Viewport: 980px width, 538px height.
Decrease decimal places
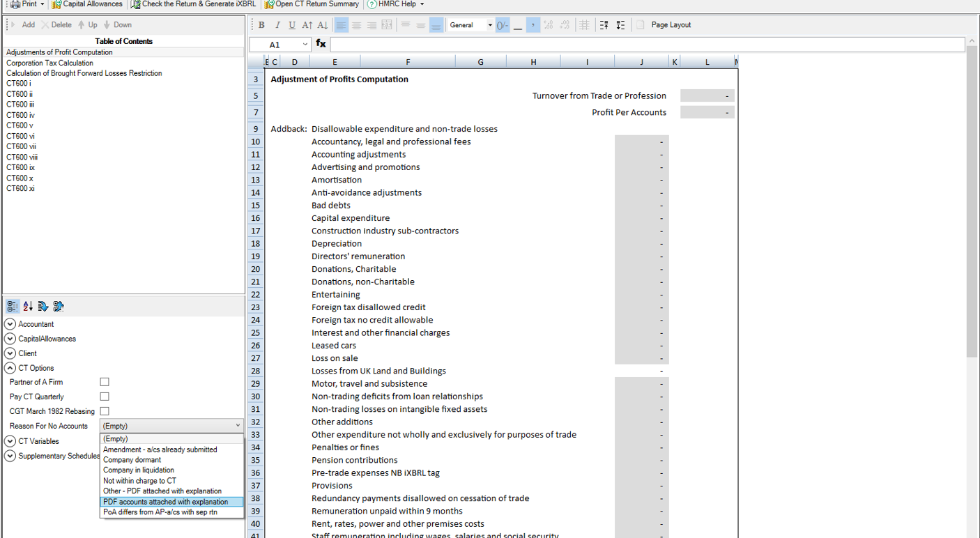point(565,25)
